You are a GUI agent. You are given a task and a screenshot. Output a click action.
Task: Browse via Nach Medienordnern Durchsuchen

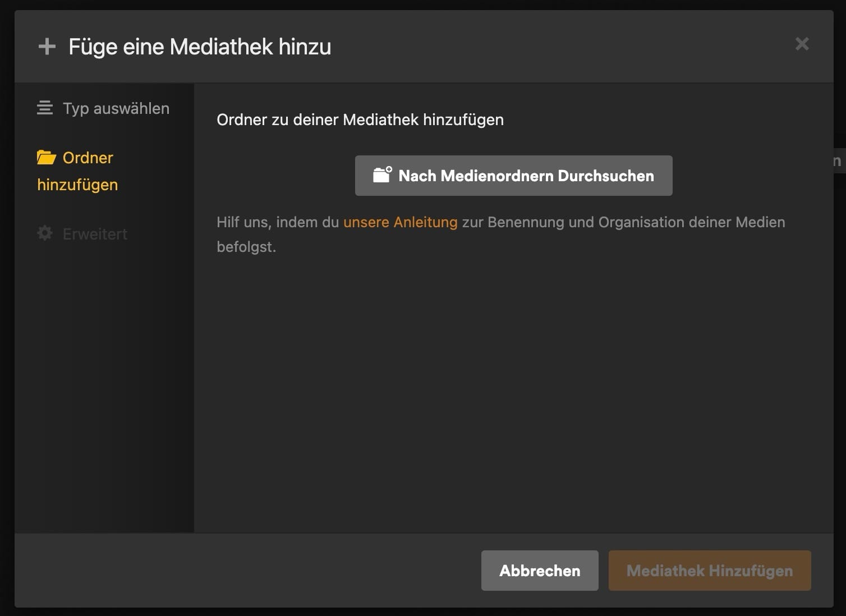[x=514, y=176]
